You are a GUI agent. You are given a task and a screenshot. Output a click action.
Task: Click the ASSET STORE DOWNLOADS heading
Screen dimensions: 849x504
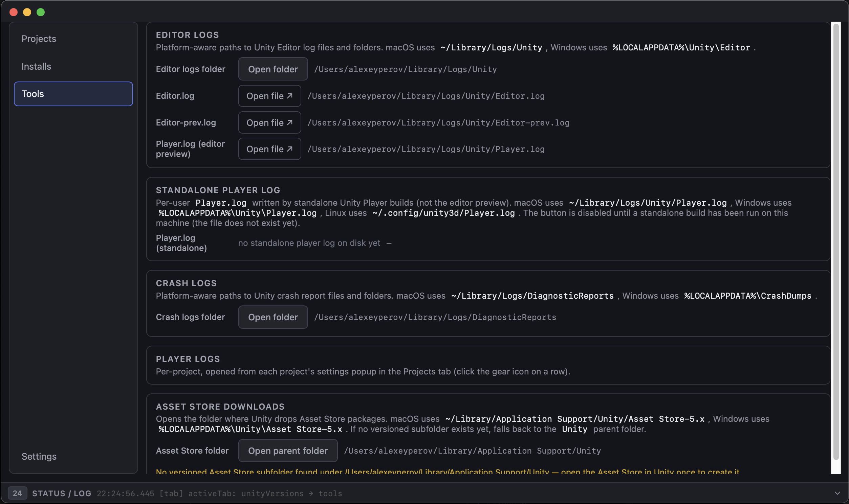point(220,407)
